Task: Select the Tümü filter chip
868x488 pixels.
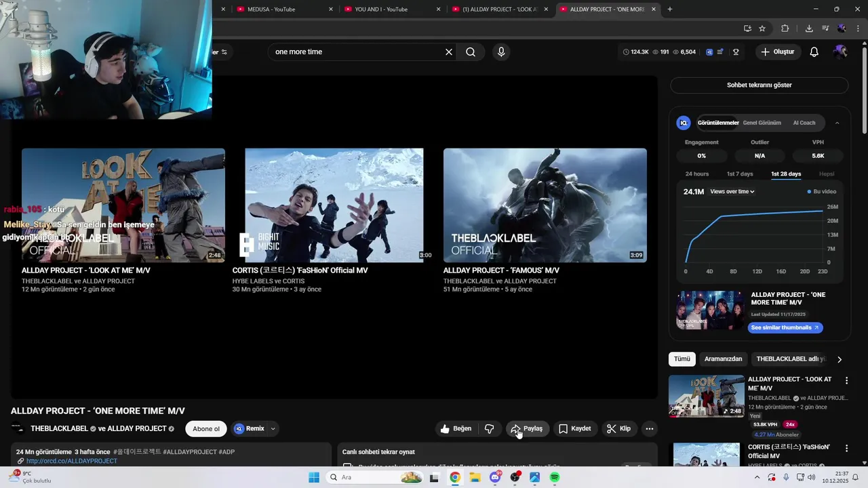Action: [x=682, y=359]
